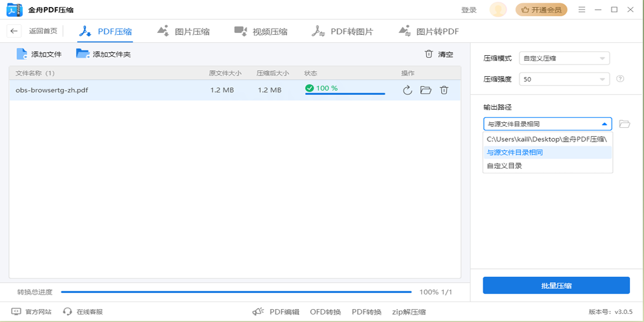The height and width of the screenshot is (322, 644).
Task: Click the 添加文件夹 add folder button
Action: pos(103,54)
